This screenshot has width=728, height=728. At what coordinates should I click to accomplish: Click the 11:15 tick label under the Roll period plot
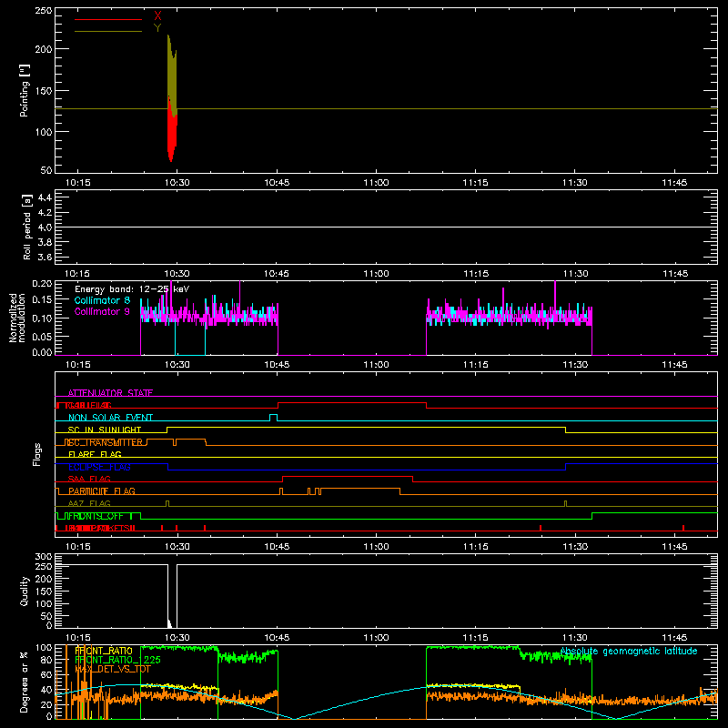click(x=476, y=274)
